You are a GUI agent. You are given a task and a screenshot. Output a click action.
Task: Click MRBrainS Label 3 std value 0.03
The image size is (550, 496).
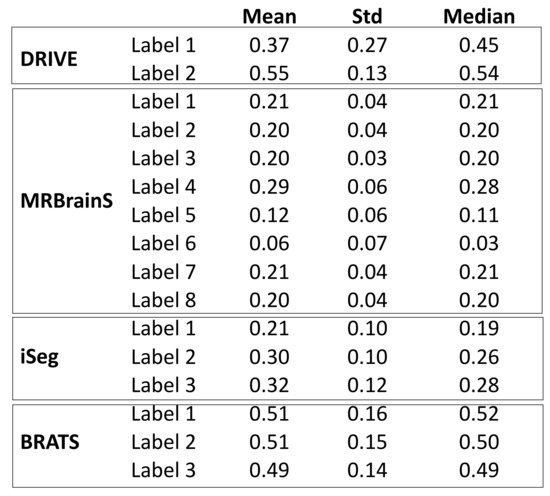click(367, 159)
